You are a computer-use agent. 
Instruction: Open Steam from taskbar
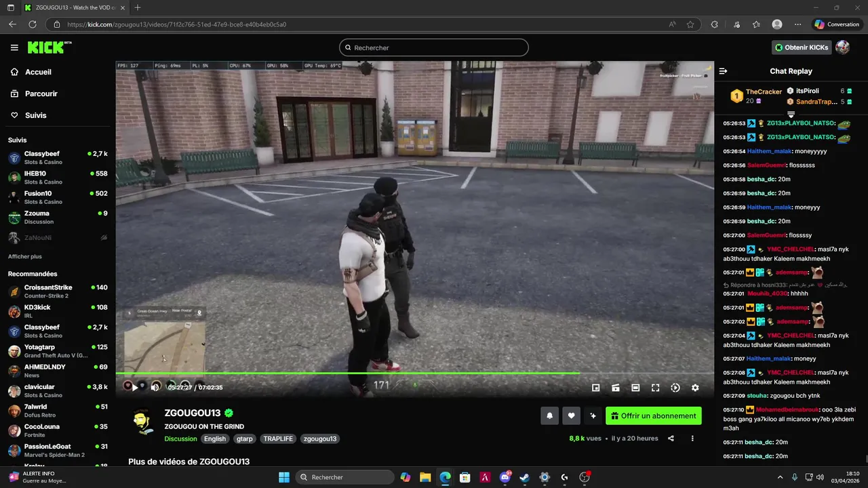(x=524, y=477)
